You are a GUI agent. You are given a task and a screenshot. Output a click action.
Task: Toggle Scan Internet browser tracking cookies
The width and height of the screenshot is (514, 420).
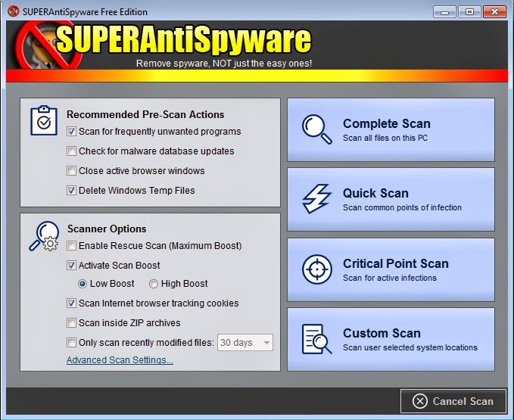pyautogui.click(x=71, y=303)
